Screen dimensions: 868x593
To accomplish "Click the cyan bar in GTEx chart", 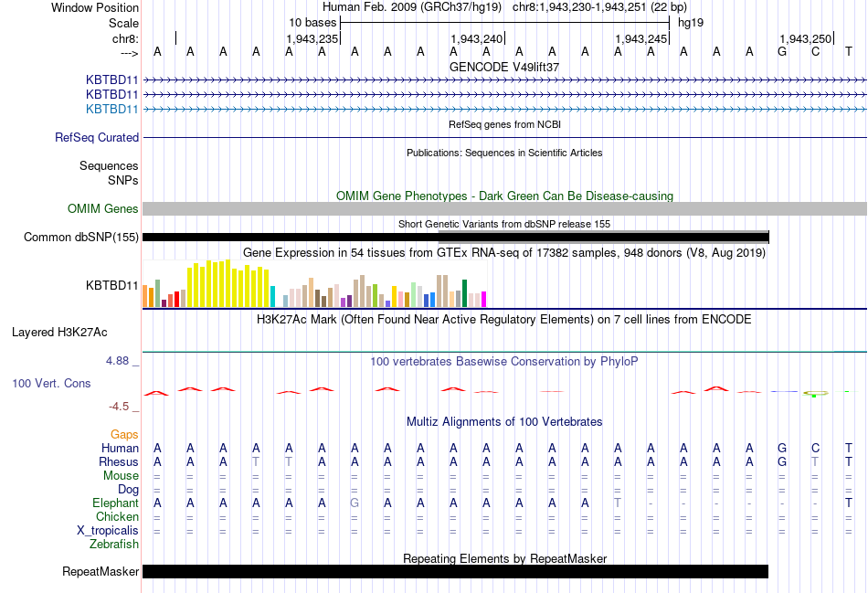I will (272, 296).
